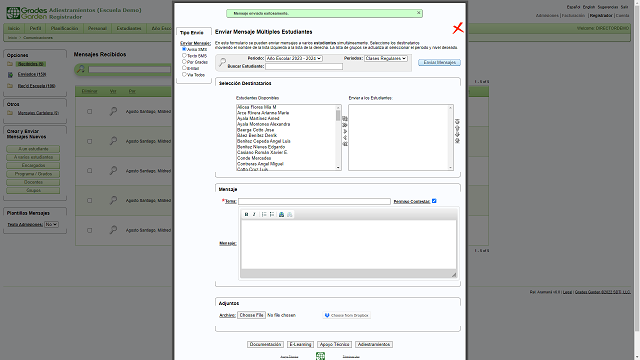Screen dimensions: 640x360
Task: Insert numbered list in the message editor
Action: [x=264, y=214]
